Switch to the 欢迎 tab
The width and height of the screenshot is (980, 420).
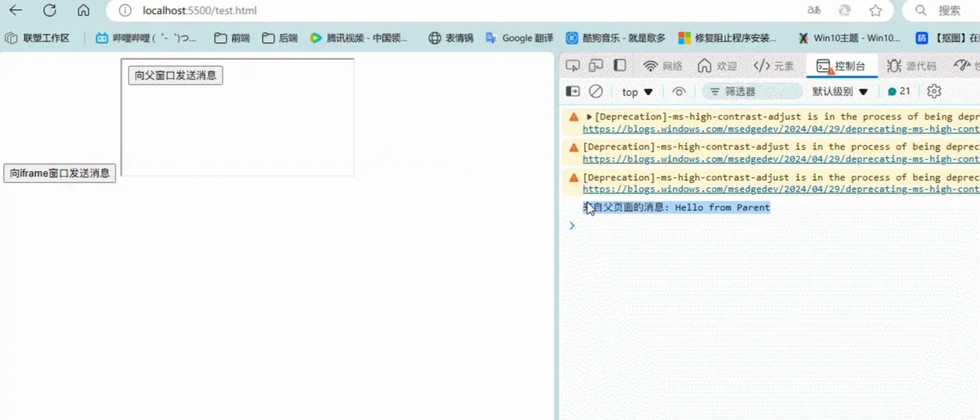pyautogui.click(x=717, y=66)
